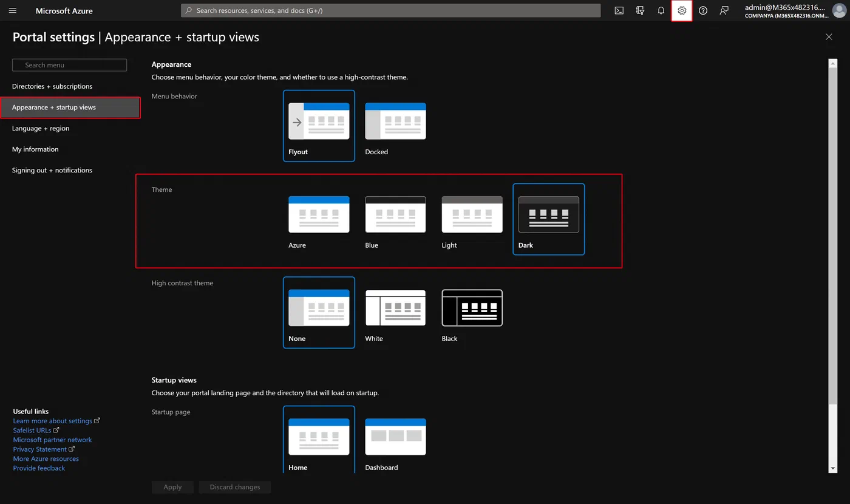Viewport: 850px width, 504px height.
Task: Follow More Azure resources link
Action: (46, 458)
